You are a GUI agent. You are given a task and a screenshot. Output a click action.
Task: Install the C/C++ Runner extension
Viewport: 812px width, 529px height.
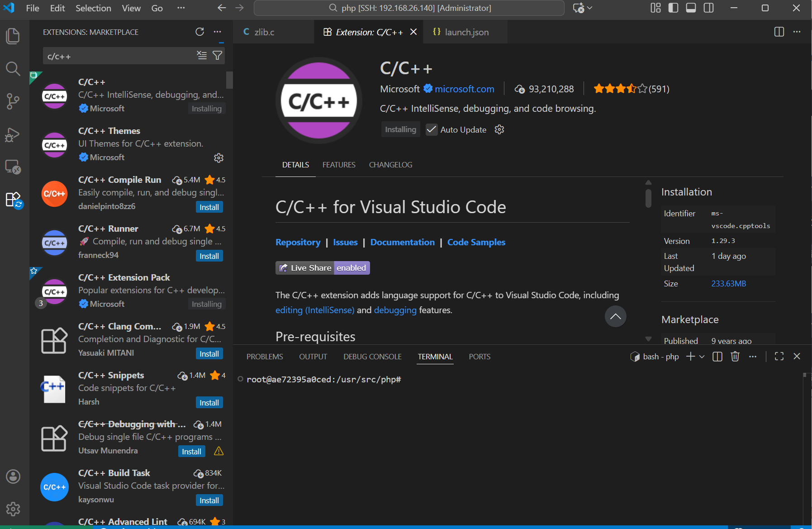click(x=209, y=256)
